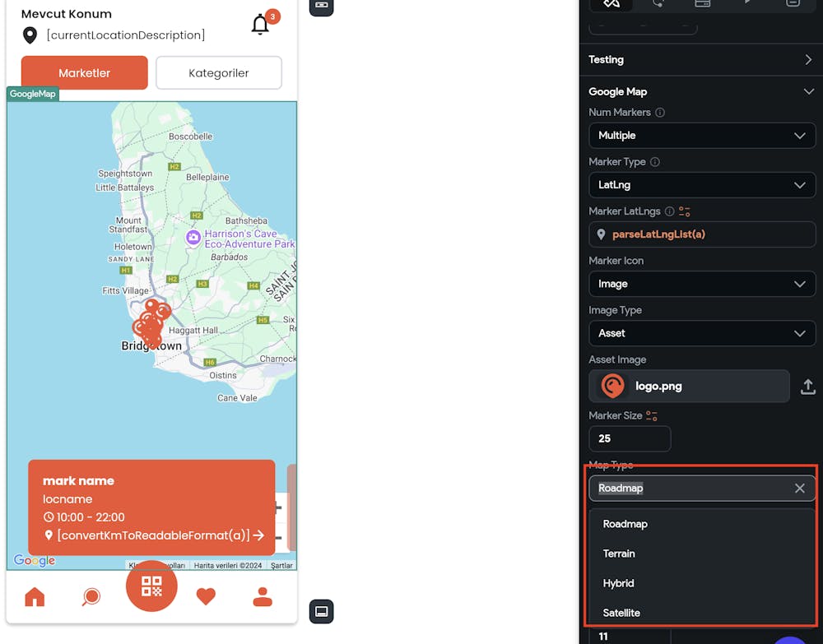
Task: Click the Oistins label on the map
Action: 222,376
